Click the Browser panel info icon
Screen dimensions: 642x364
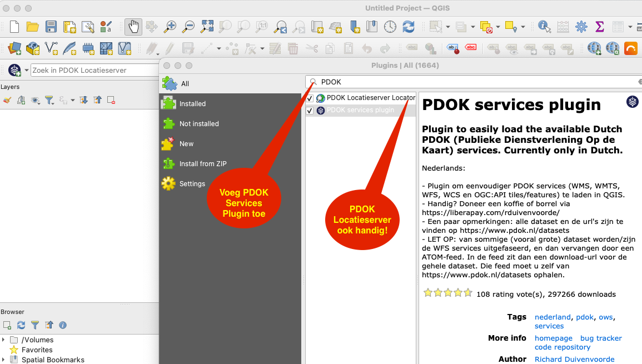coord(63,325)
